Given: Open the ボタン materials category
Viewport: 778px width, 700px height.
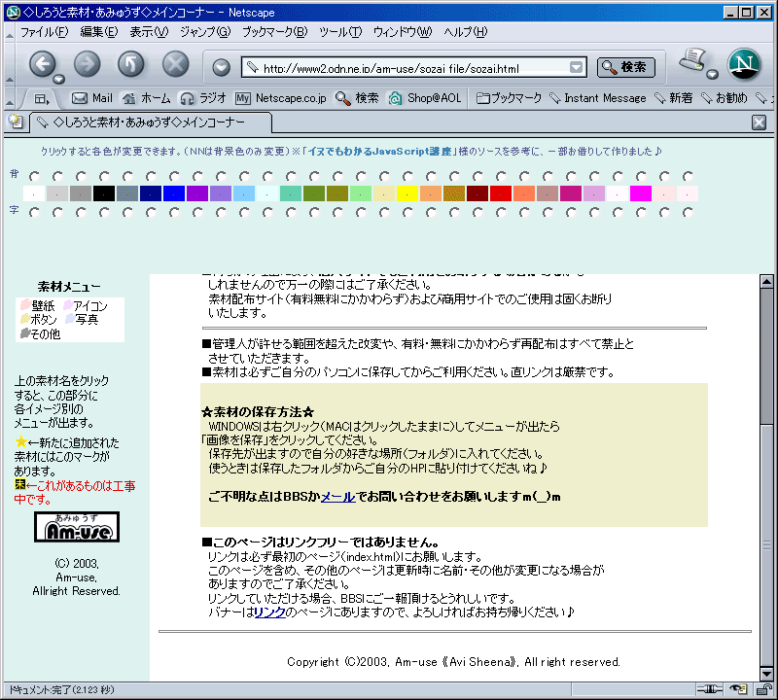Looking at the screenshot, I should pyautogui.click(x=39, y=320).
